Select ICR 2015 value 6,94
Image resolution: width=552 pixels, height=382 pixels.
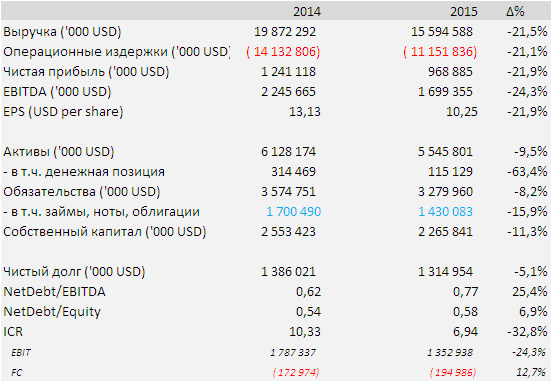[465, 332]
